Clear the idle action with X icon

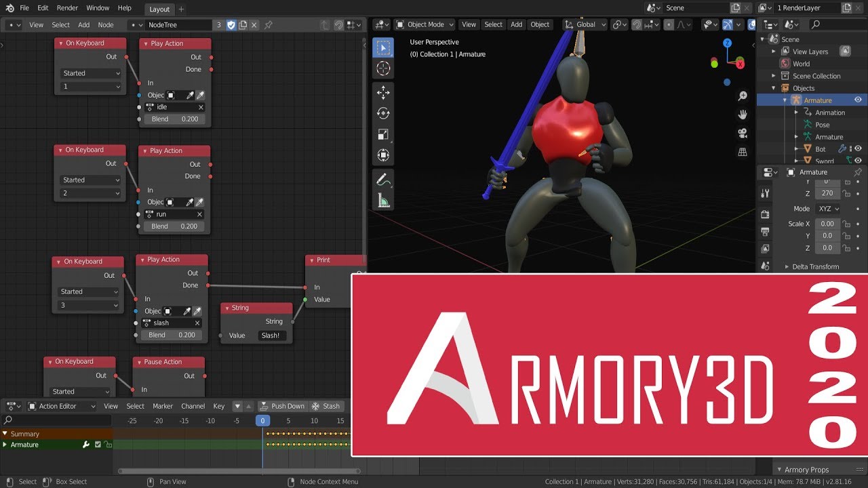point(201,107)
